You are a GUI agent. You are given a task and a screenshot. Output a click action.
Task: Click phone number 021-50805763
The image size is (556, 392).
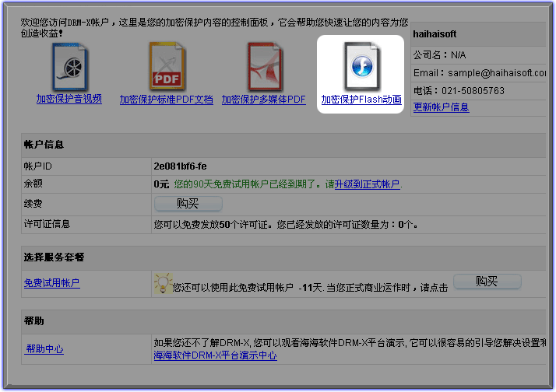click(x=473, y=91)
